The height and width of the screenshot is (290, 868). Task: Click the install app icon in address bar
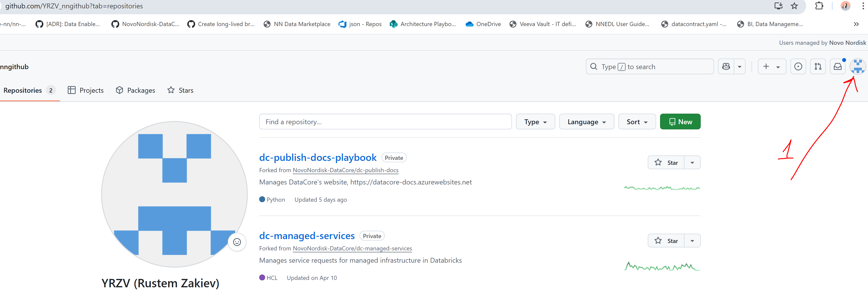point(778,6)
